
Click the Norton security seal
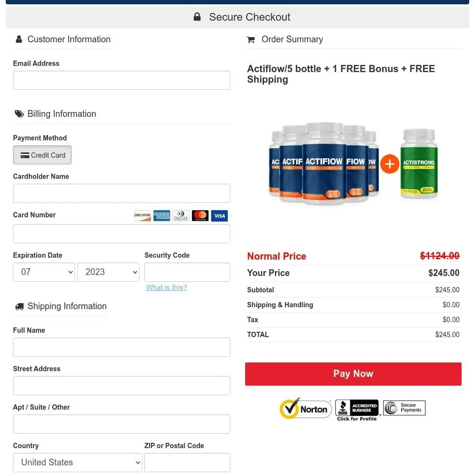[305, 408]
